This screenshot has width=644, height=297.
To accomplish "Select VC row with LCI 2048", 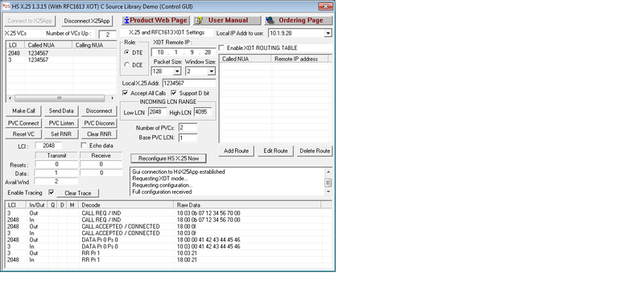I will tap(62, 53).
